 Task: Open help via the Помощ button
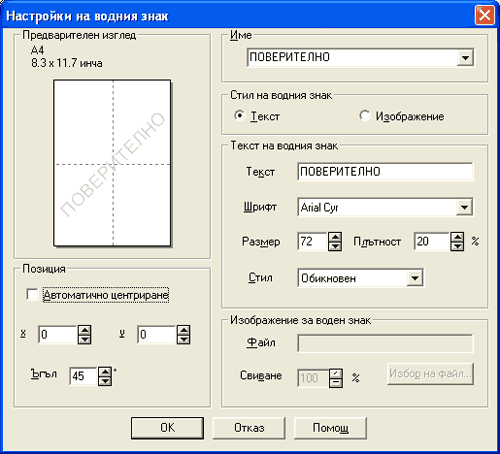point(330,428)
